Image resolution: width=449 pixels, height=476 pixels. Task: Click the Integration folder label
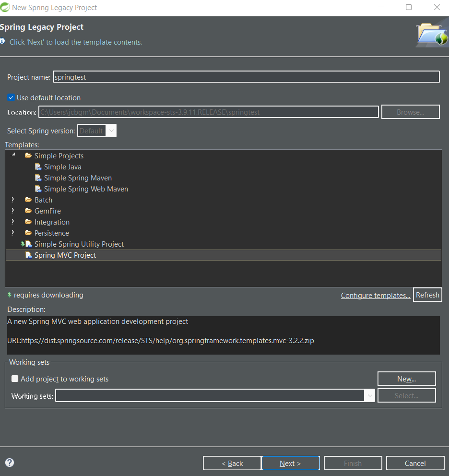(x=52, y=222)
